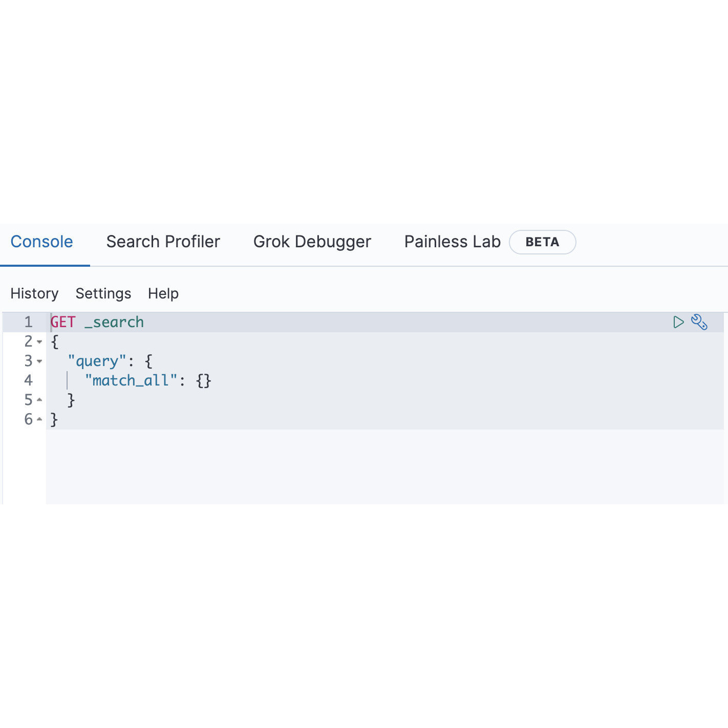Click the query property text

tap(96, 361)
